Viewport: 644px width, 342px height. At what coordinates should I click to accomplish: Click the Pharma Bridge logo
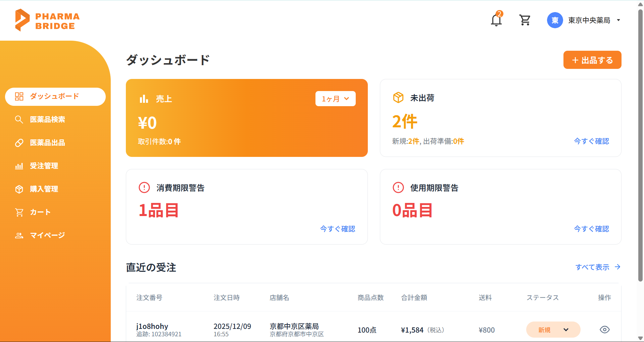[x=47, y=20]
